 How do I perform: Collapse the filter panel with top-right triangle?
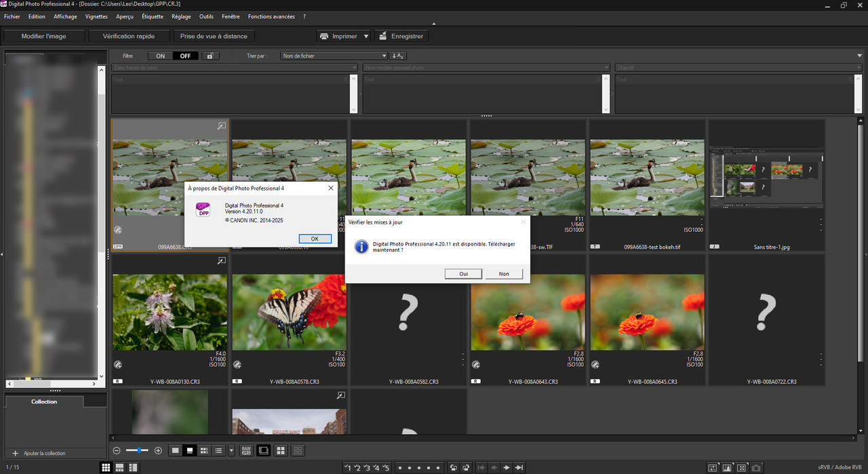click(x=859, y=56)
